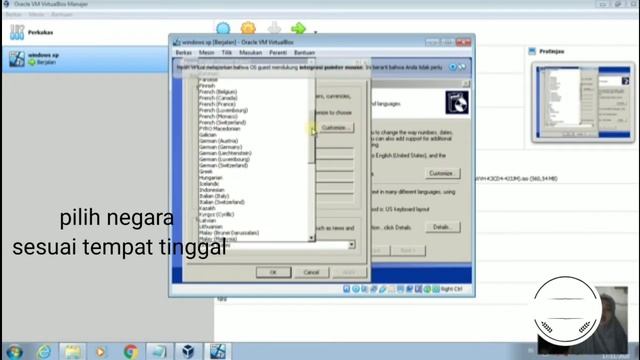Select Indonesian in the language list
Image resolution: width=640 pixels, height=360 pixels.
pyautogui.click(x=212, y=190)
